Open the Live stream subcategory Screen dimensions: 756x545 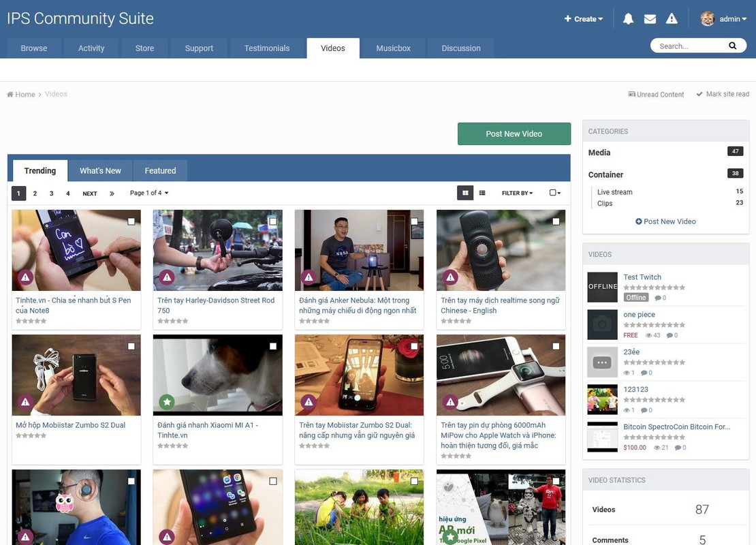coord(615,192)
